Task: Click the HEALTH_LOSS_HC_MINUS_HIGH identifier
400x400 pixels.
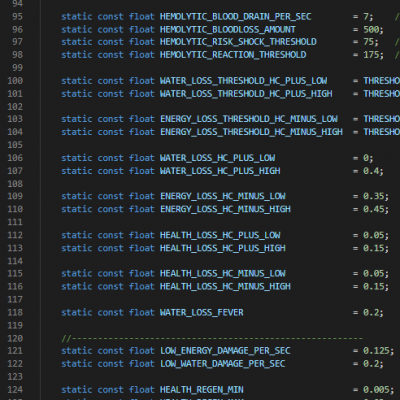Action: coord(225,287)
